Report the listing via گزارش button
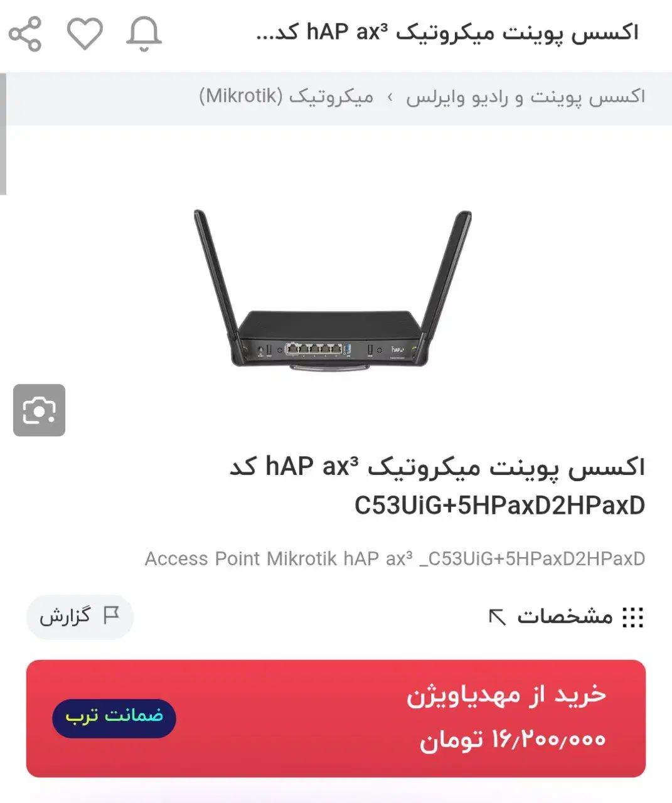 point(80,617)
